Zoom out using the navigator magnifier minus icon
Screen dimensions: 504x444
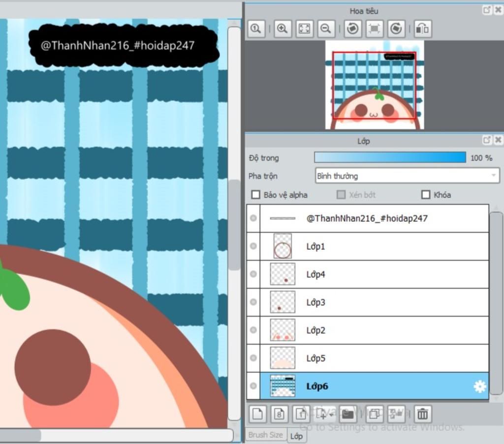coord(326,29)
